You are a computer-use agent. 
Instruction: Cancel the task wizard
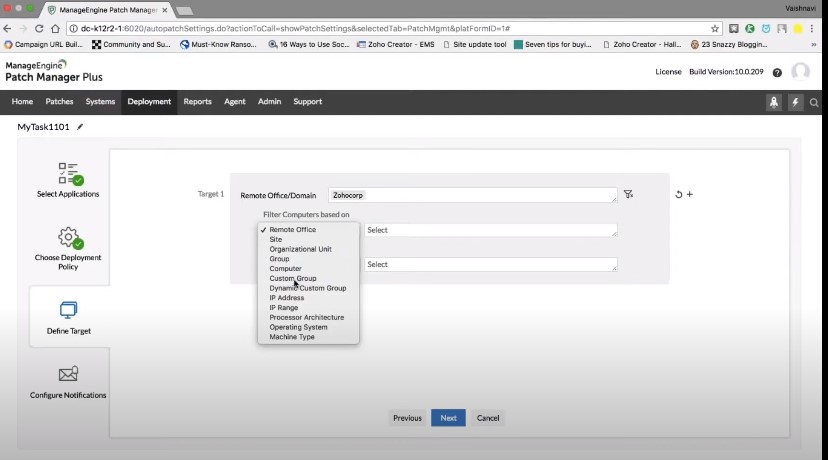(488, 418)
